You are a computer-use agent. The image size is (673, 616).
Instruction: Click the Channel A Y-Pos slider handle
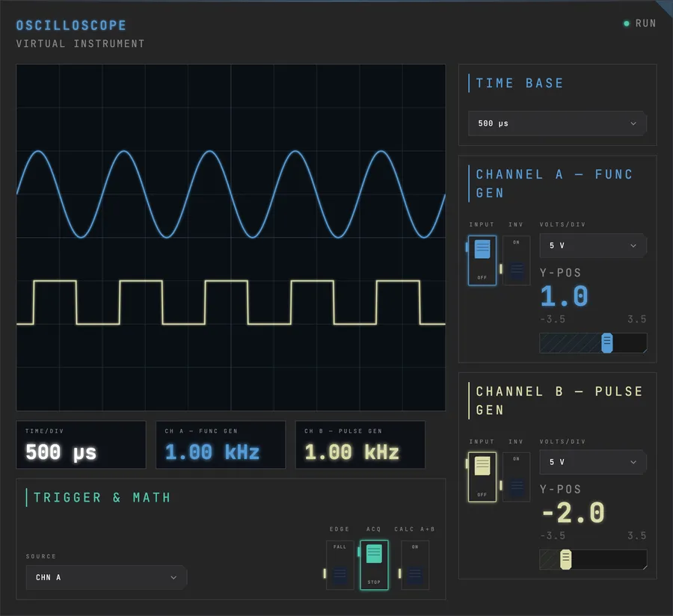click(607, 342)
